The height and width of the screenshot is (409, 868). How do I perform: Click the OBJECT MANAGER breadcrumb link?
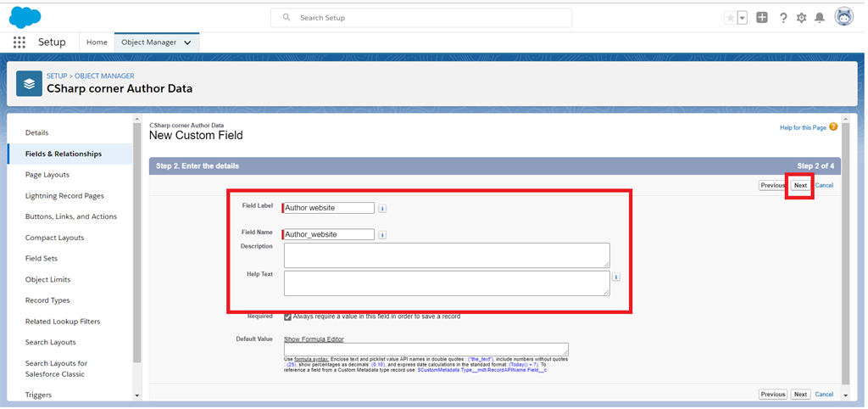104,76
